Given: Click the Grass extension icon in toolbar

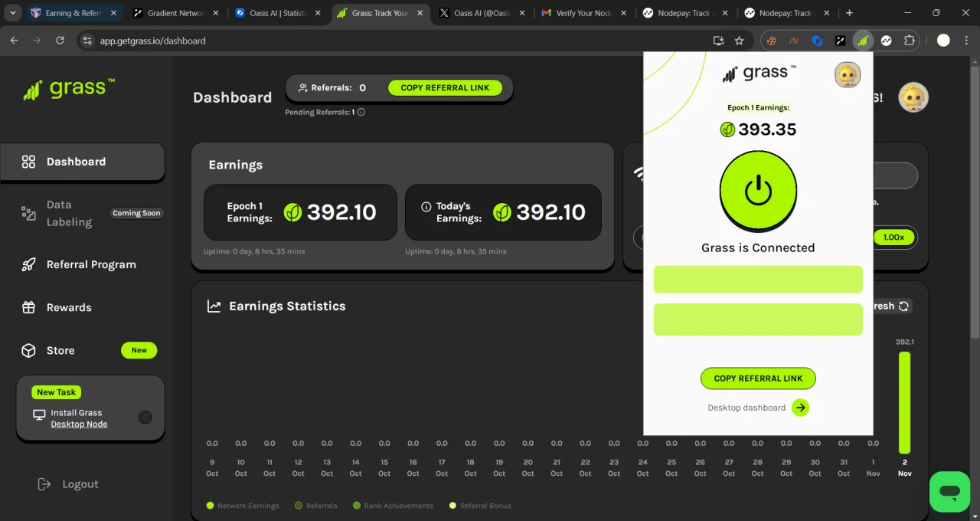Looking at the screenshot, I should point(863,41).
